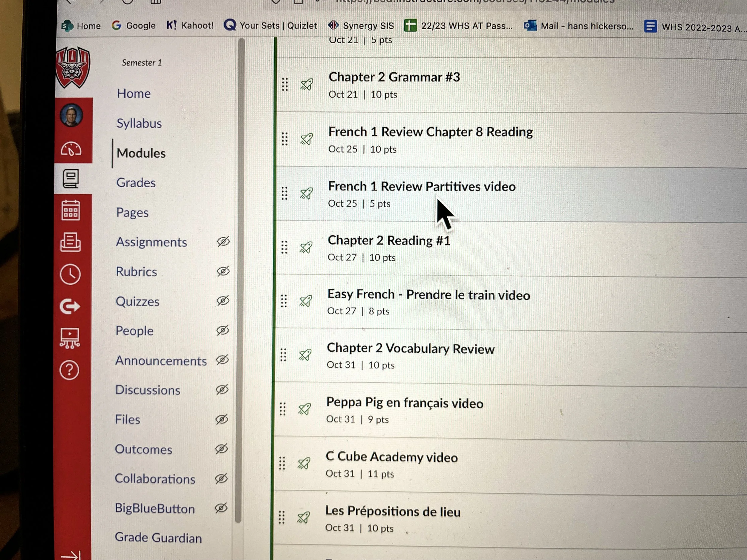
Task: Open the Dashboard gauge icon
Action: click(71, 148)
